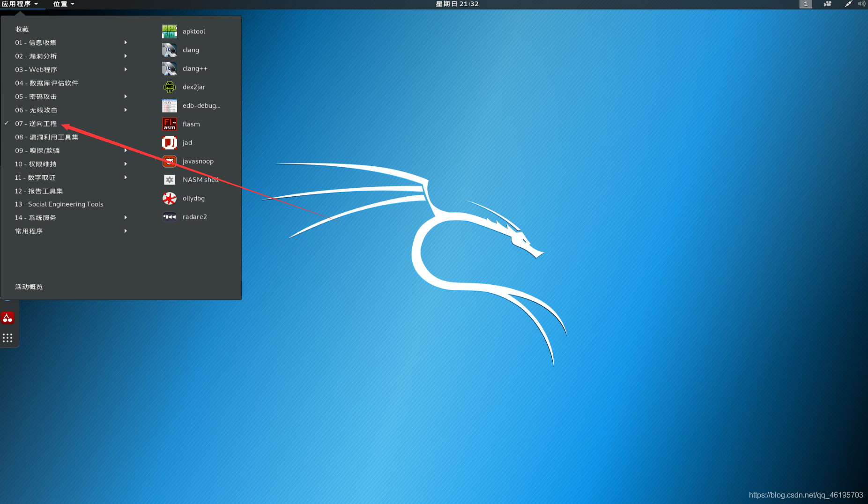
Task: Select workspace indicator 1 in top bar
Action: 806,4
